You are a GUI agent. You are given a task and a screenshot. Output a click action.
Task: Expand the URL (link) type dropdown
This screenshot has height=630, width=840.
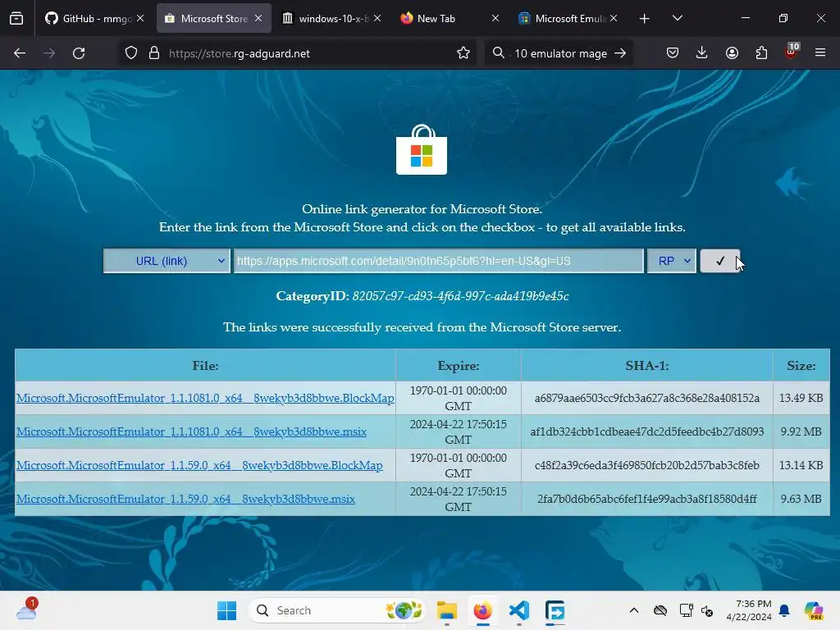(167, 261)
